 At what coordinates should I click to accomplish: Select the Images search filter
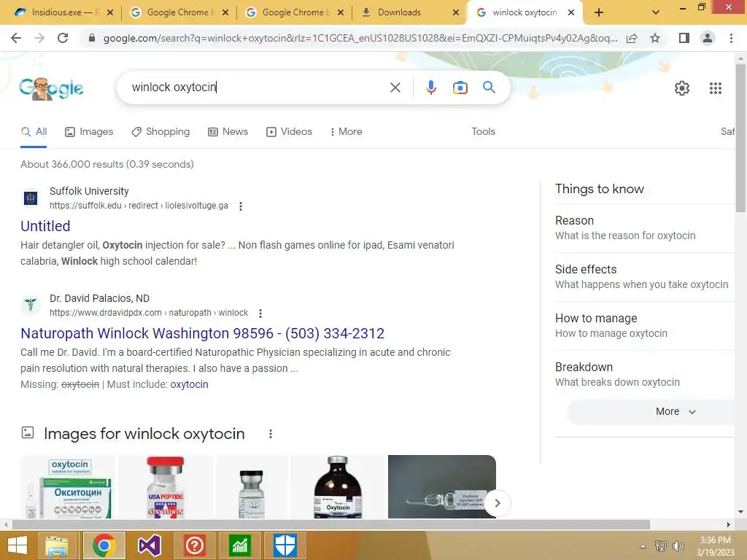pyautogui.click(x=89, y=131)
